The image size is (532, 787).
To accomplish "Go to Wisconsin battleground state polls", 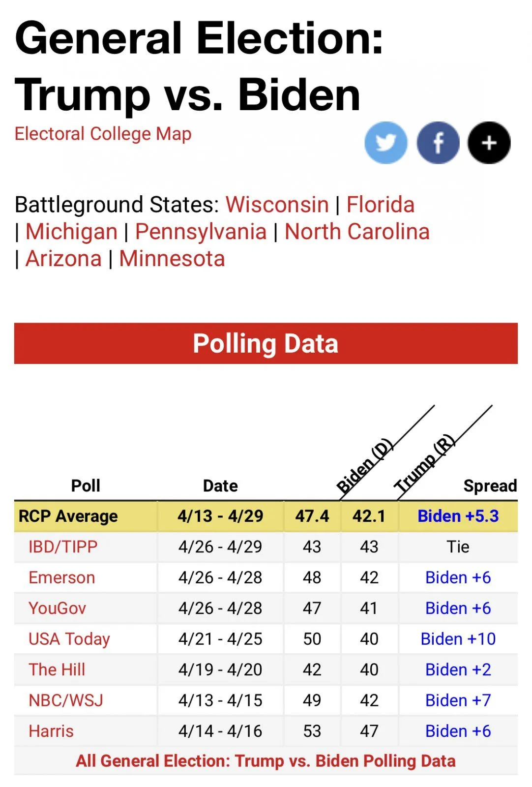I will [277, 205].
